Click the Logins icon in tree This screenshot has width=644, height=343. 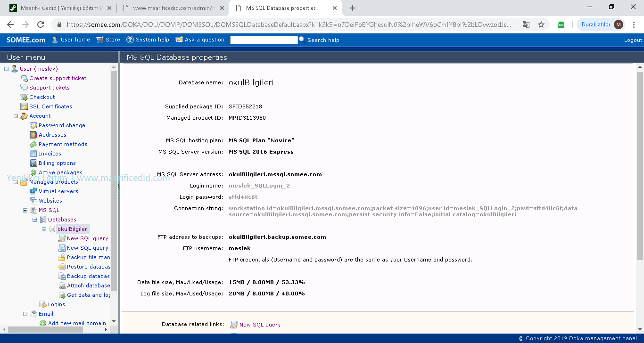[x=43, y=304]
